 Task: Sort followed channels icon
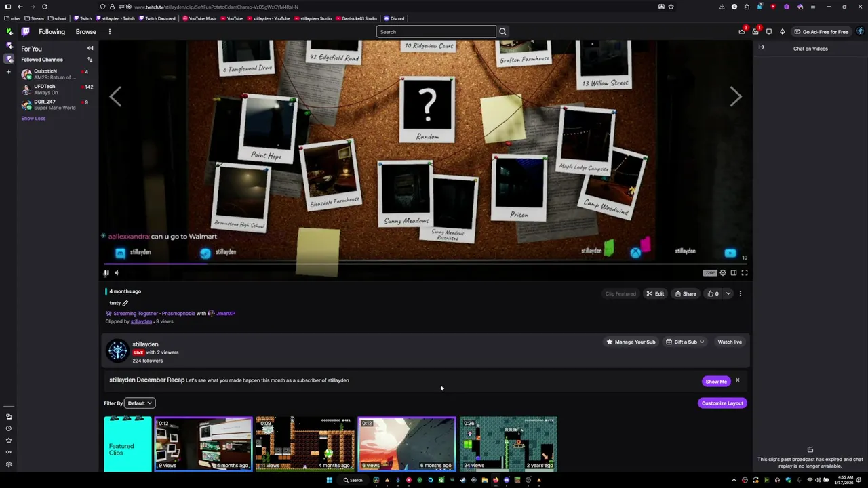(x=90, y=60)
